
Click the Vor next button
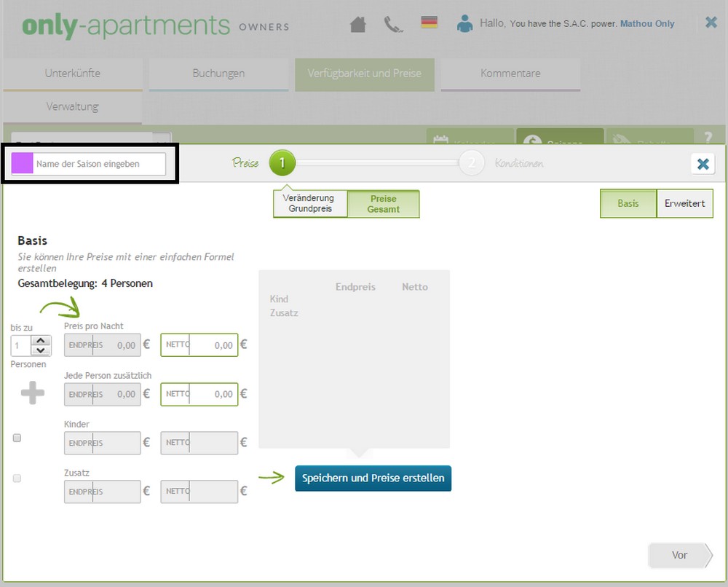tap(679, 555)
